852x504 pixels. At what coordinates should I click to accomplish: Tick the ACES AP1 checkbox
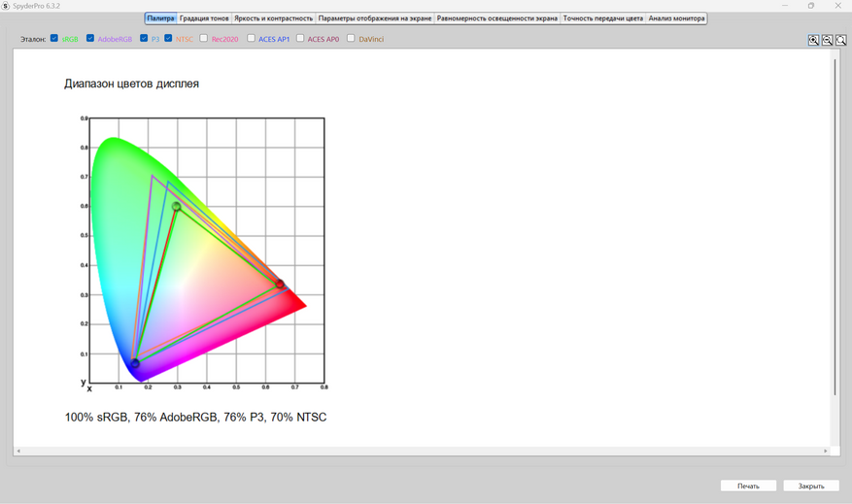click(x=251, y=39)
